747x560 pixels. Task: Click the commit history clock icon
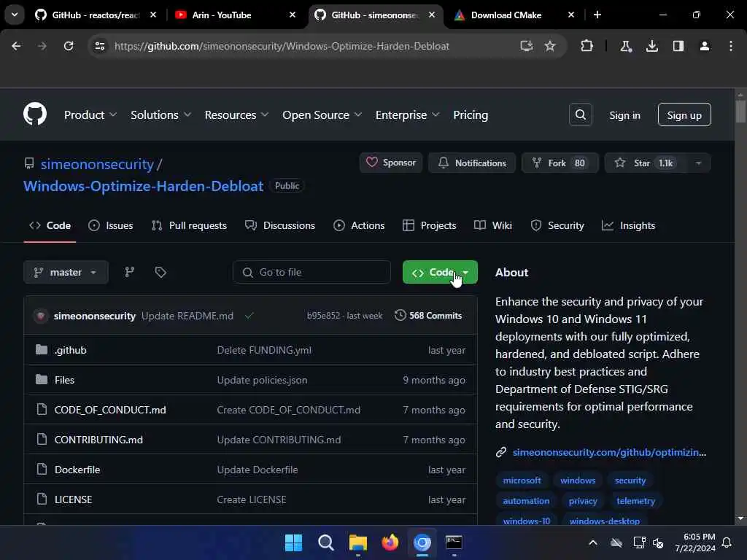[400, 315]
